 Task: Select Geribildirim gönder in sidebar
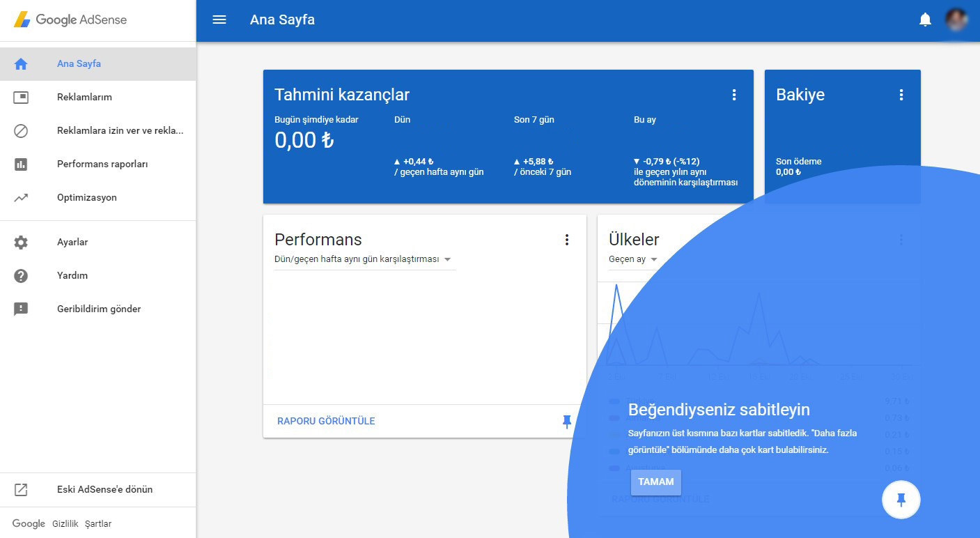99,309
